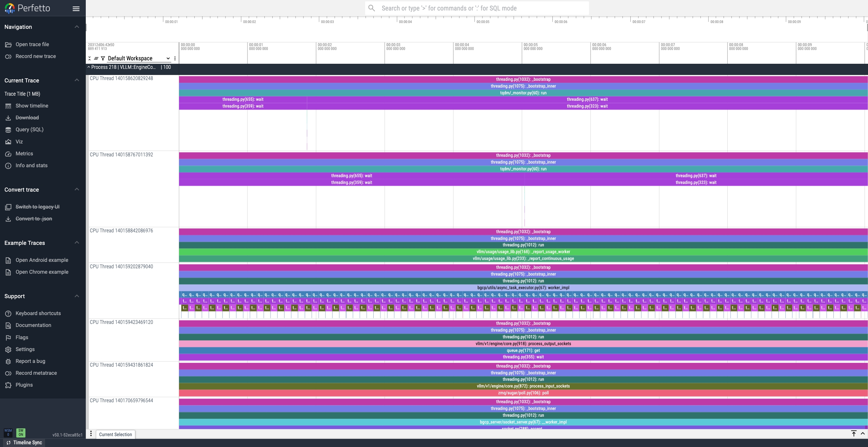Select the Current Selection tab

115,434
